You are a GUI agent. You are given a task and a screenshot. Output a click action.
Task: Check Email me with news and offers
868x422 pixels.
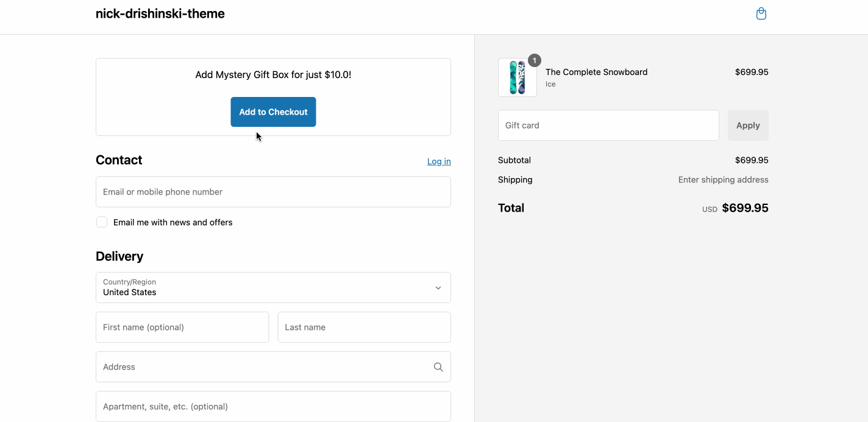(x=102, y=223)
